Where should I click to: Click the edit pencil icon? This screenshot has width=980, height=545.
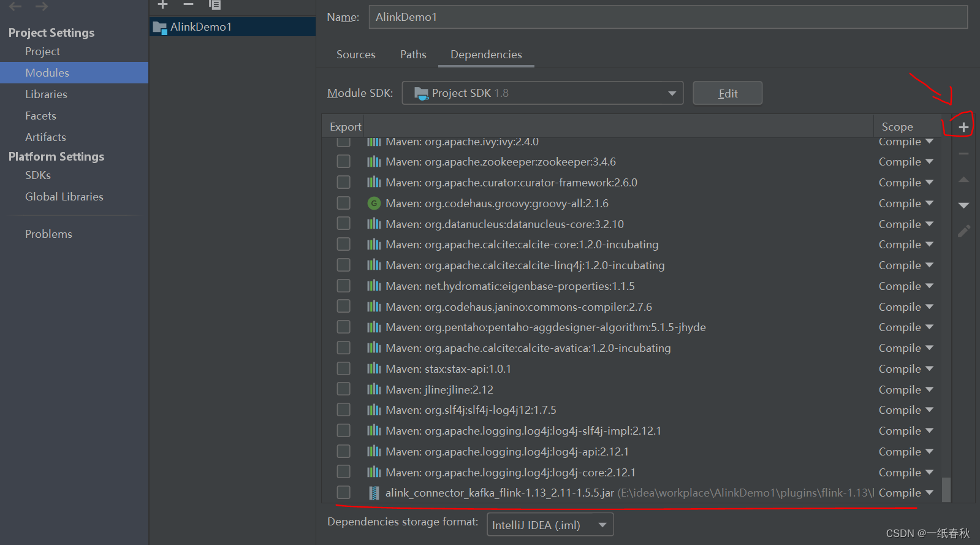(963, 231)
